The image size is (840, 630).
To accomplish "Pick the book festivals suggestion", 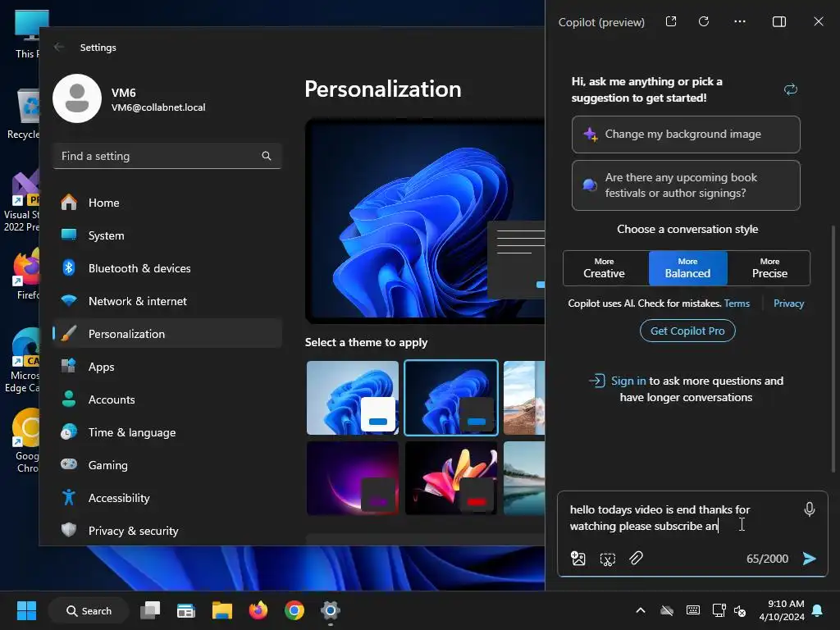I will (686, 185).
